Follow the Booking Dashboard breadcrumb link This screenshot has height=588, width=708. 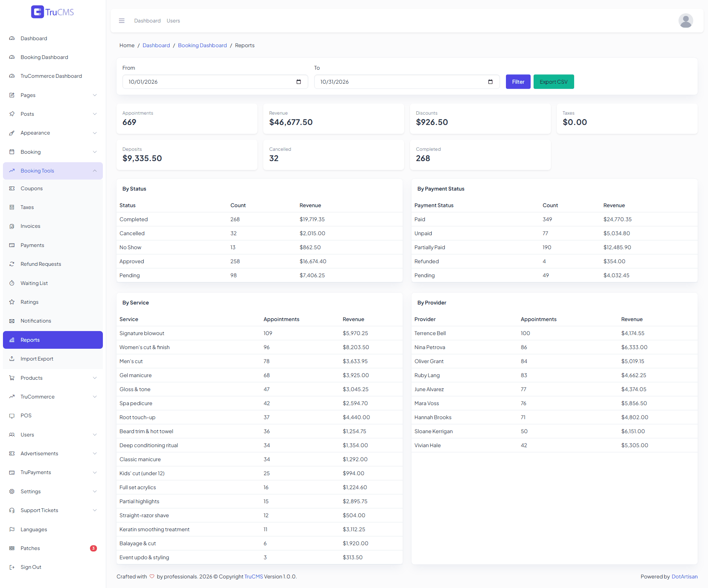(x=202, y=45)
